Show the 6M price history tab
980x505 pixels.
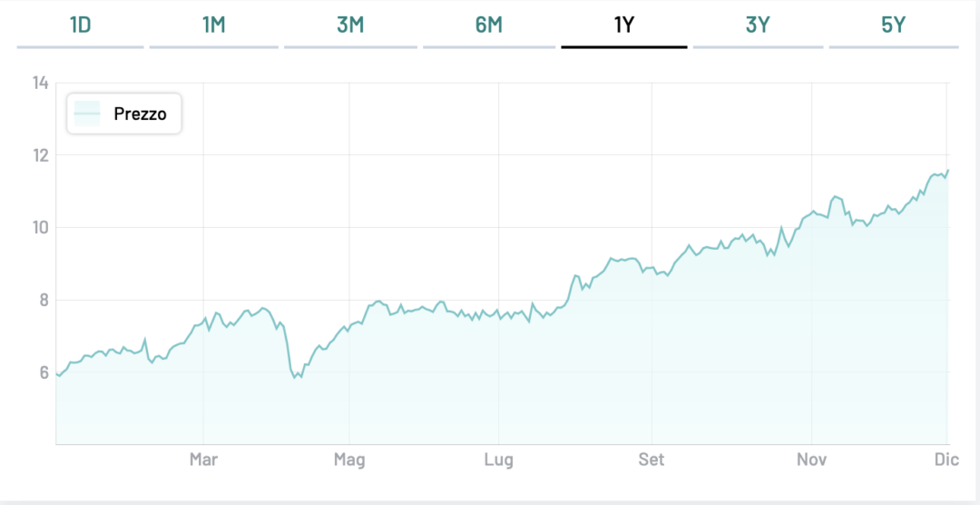click(488, 25)
